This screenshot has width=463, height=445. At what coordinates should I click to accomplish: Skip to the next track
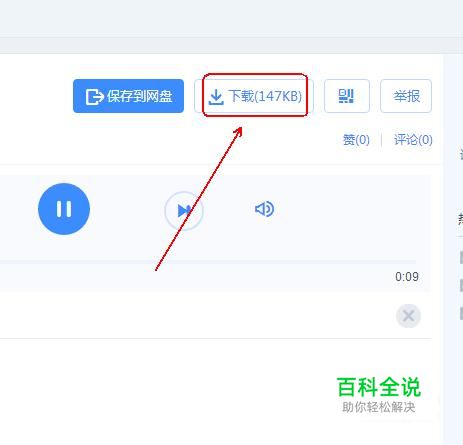coord(184,210)
